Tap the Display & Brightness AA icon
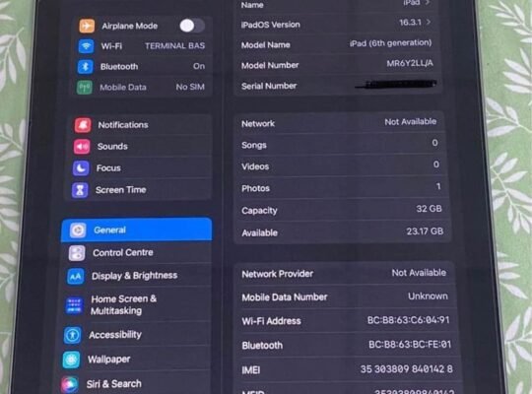Viewport: 532px width, 394px height. pyautogui.click(x=75, y=276)
